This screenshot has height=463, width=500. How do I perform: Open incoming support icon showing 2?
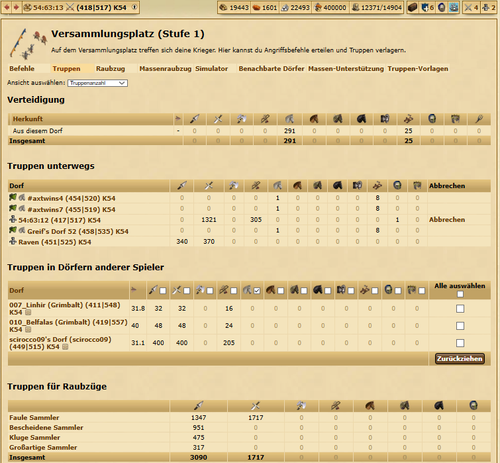485,7
